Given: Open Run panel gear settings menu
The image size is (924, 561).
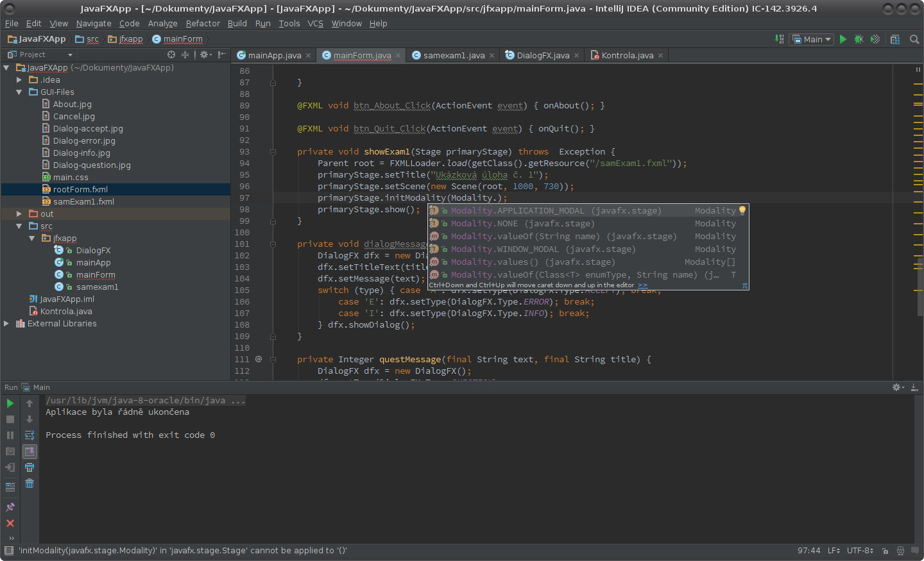Looking at the screenshot, I should tap(898, 387).
